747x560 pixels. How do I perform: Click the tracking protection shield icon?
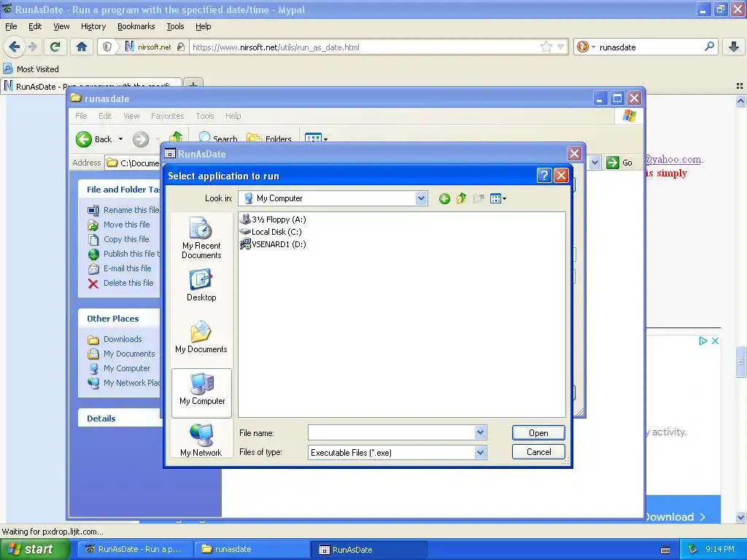point(107,47)
